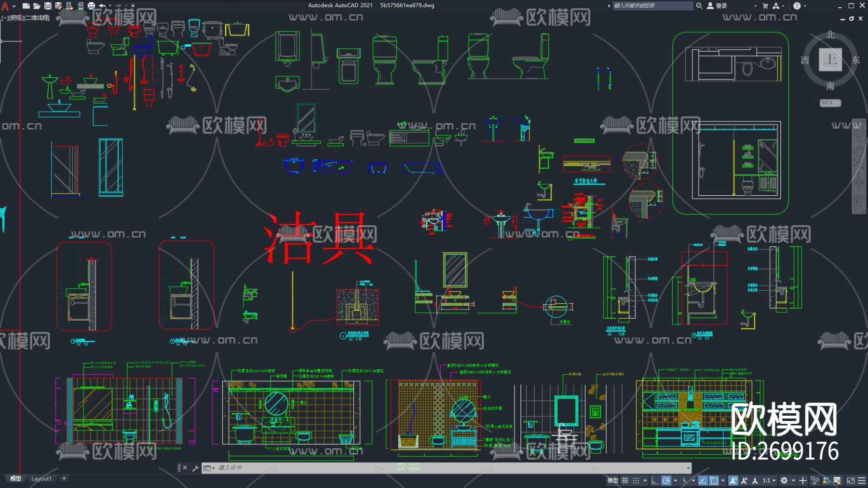Open the 二维线框 visual style menu
The image size is (868, 488).
(x=37, y=18)
